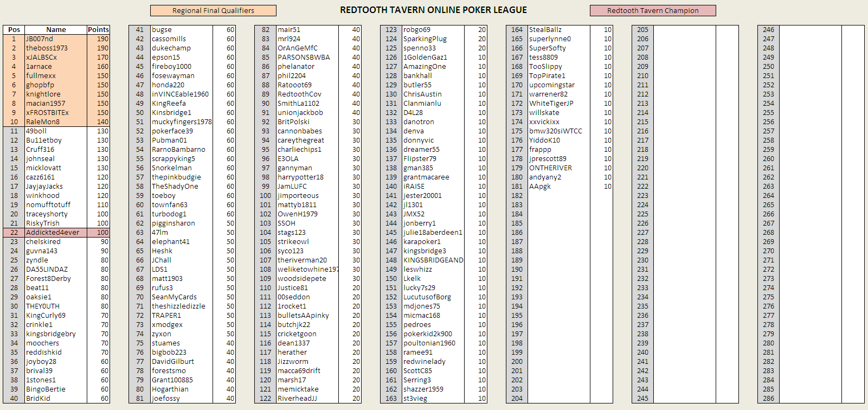868x410 pixels.
Task: Select the REDTOOTH TAVERN ONLINE POKER LEAGUE title
Action: coord(433,10)
